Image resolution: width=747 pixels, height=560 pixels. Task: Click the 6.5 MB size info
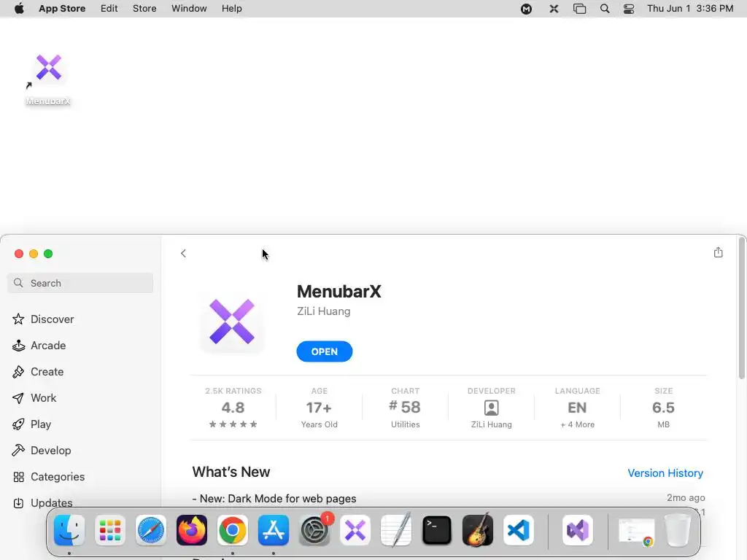point(663,408)
